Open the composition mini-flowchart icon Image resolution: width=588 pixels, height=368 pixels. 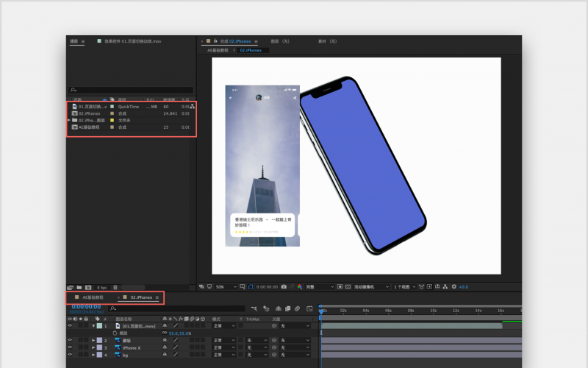(254, 308)
